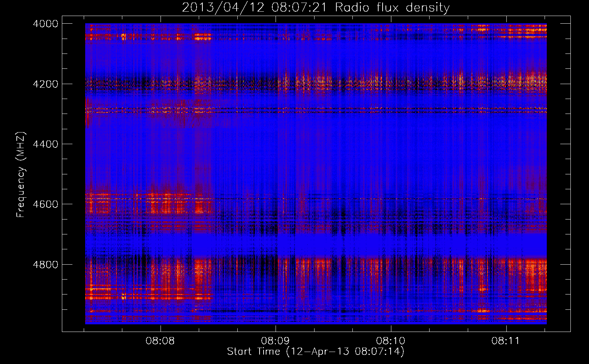Screen dimensions: 589x364
Task: Select the 4000 frequency axis label
Action: click(46, 24)
